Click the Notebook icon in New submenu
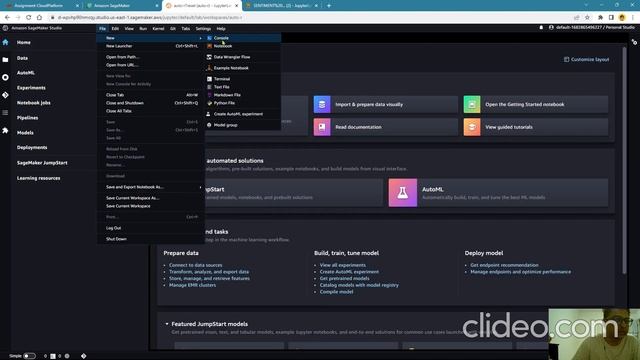 tap(209, 46)
